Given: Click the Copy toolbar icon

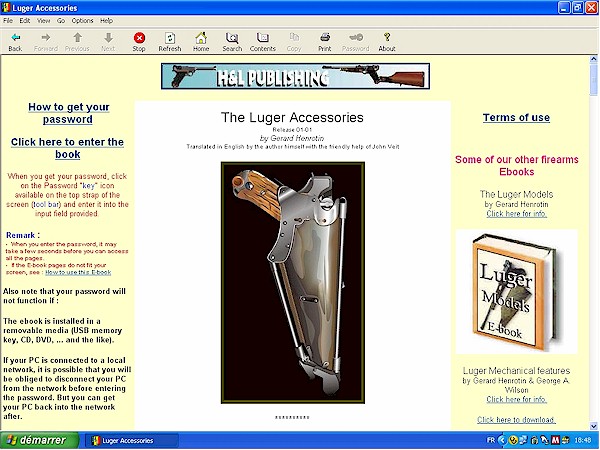Looking at the screenshot, I should [x=294, y=37].
